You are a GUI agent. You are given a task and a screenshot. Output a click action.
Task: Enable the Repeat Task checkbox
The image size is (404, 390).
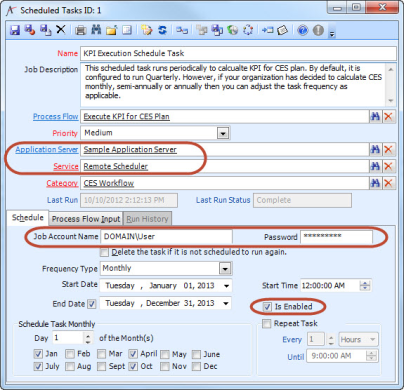point(266,324)
